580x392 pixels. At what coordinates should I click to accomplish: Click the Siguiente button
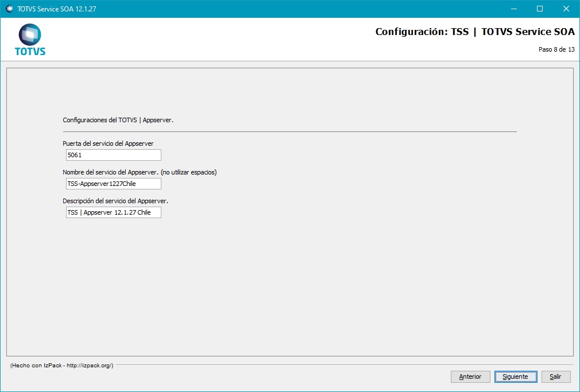pyautogui.click(x=516, y=377)
